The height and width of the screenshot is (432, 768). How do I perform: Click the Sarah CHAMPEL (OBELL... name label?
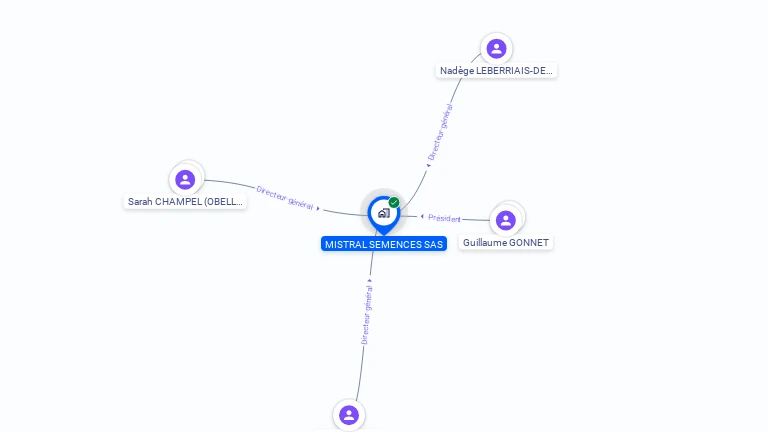[185, 201]
